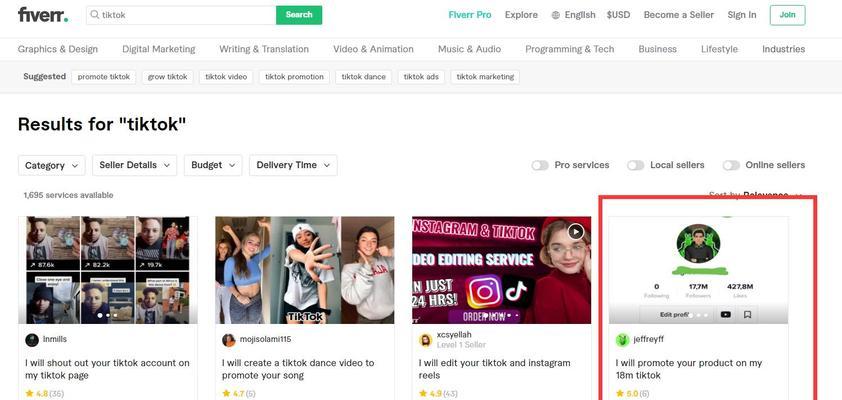Click the search magnifier icon
Viewport: 842px width, 400px height.
click(95, 15)
